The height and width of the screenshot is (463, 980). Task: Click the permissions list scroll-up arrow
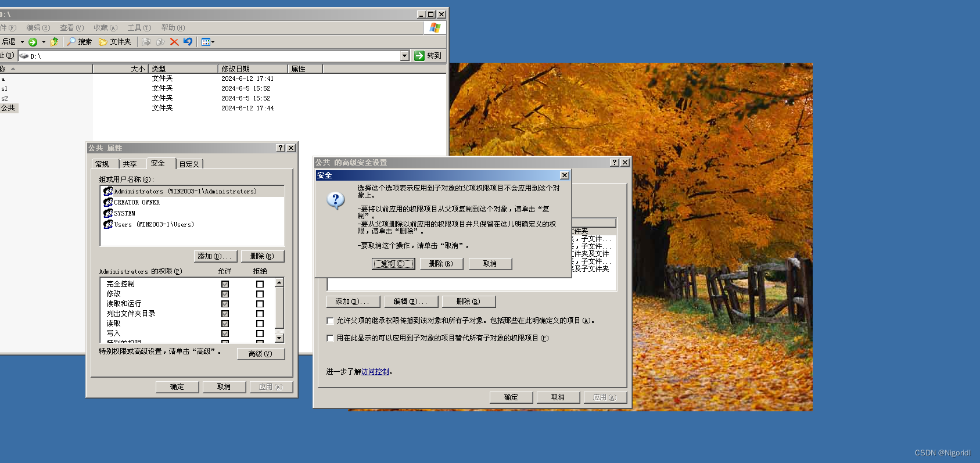(279, 282)
